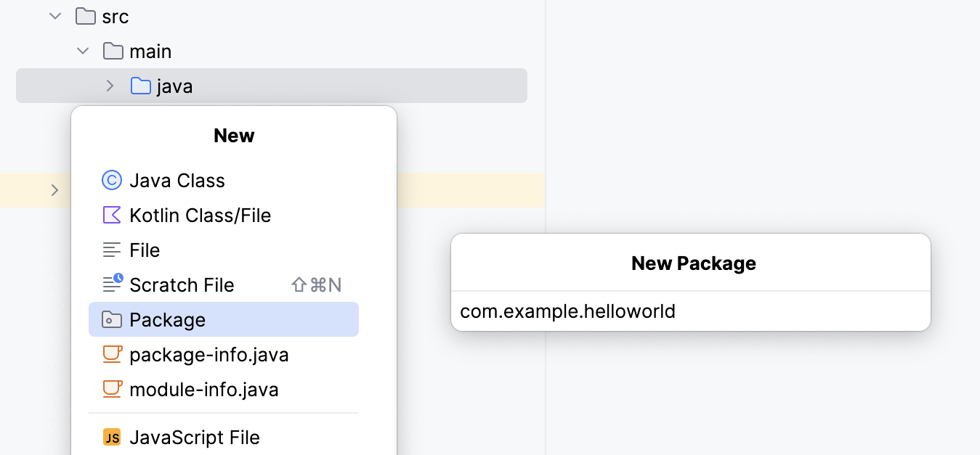This screenshot has width=980, height=455.
Task: Click the Java Class blue C icon
Action: 112,180
